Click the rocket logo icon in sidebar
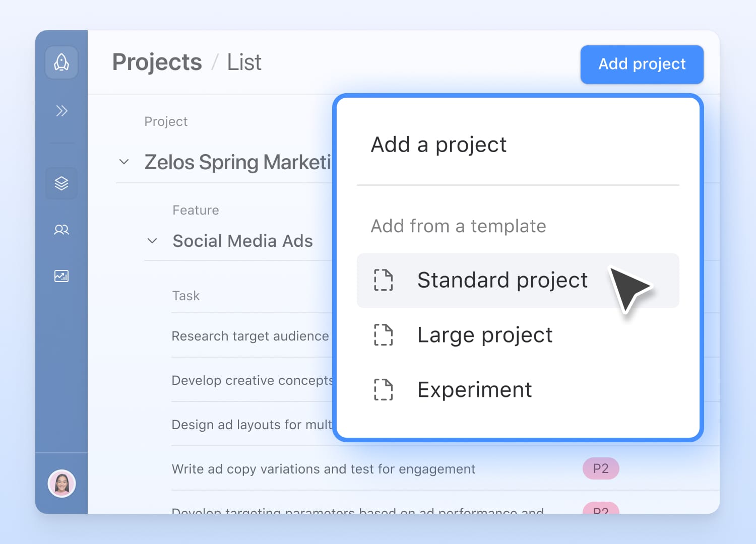The image size is (756, 544). (61, 62)
